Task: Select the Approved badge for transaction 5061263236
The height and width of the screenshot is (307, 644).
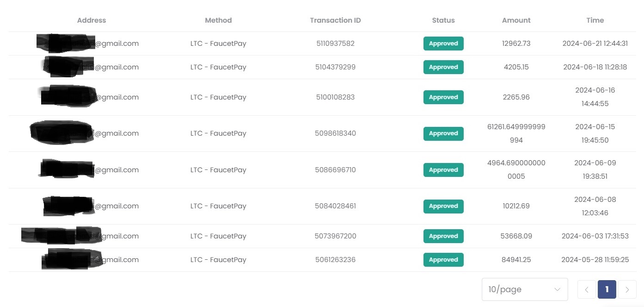Action: (x=443, y=260)
